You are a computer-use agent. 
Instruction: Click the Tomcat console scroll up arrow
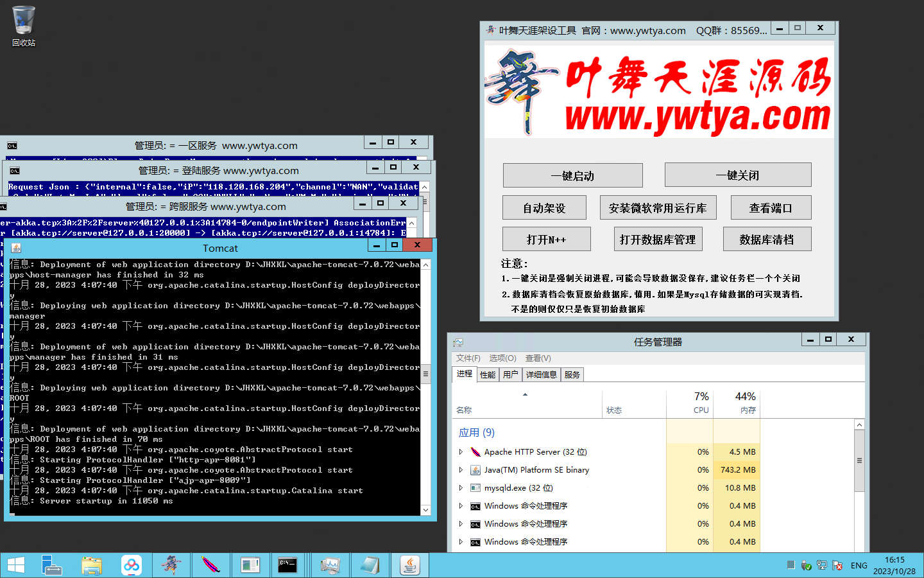[x=425, y=265]
